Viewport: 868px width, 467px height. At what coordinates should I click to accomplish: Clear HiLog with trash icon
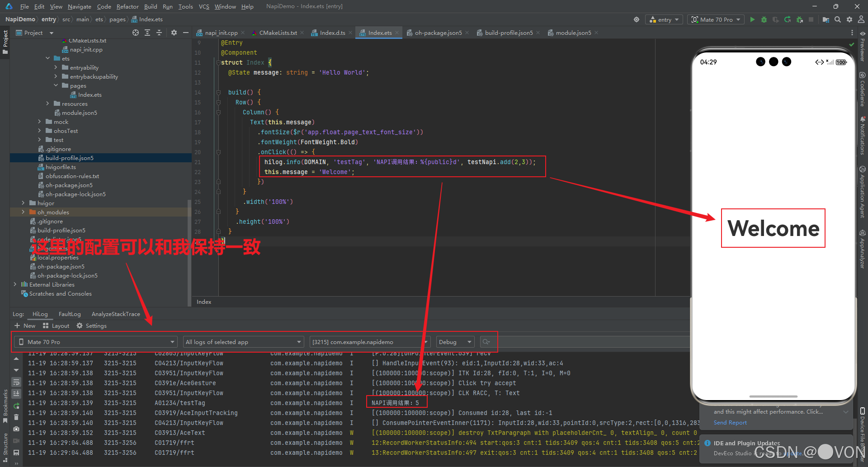(16, 417)
